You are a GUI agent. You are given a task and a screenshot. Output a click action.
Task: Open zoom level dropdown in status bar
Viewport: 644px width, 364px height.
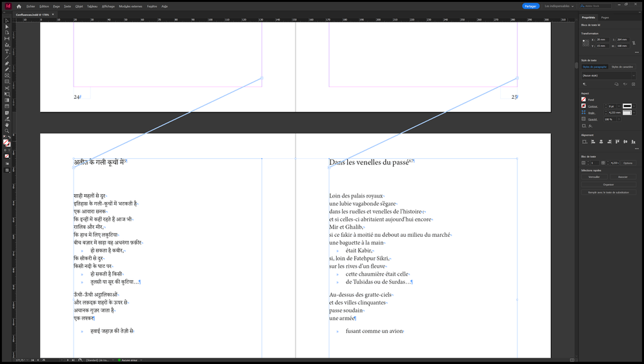(26, 360)
